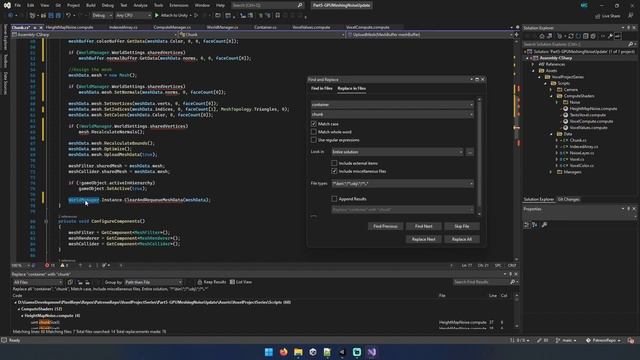This screenshot has height=360, width=640.
Task: Click the Copy icon in find results toolbar
Action: pyautogui.click(x=70, y=282)
